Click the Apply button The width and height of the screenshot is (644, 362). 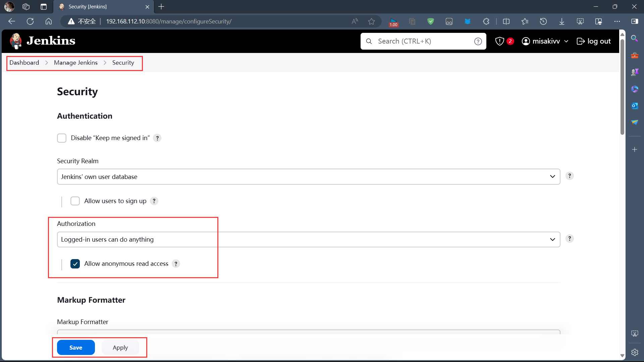pos(120,347)
